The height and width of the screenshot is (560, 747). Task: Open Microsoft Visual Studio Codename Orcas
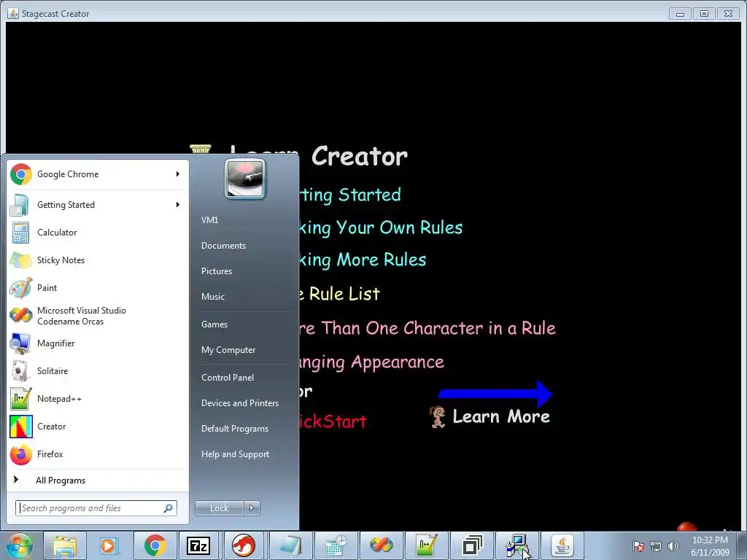98,316
